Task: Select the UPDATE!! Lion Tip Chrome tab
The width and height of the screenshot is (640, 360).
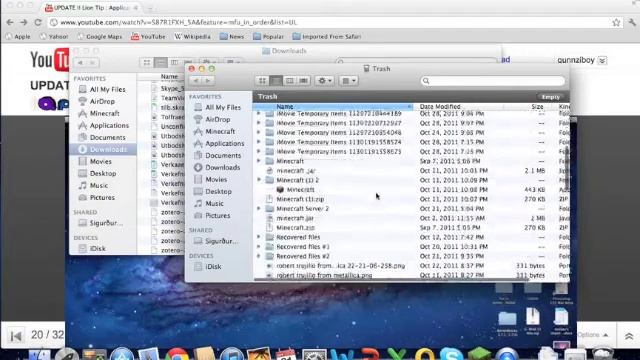Action: pos(91,8)
